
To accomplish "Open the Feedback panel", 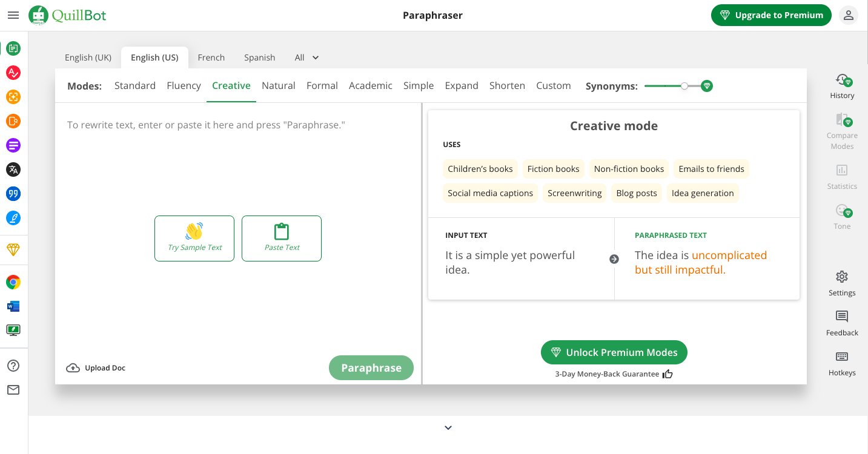I will [842, 323].
